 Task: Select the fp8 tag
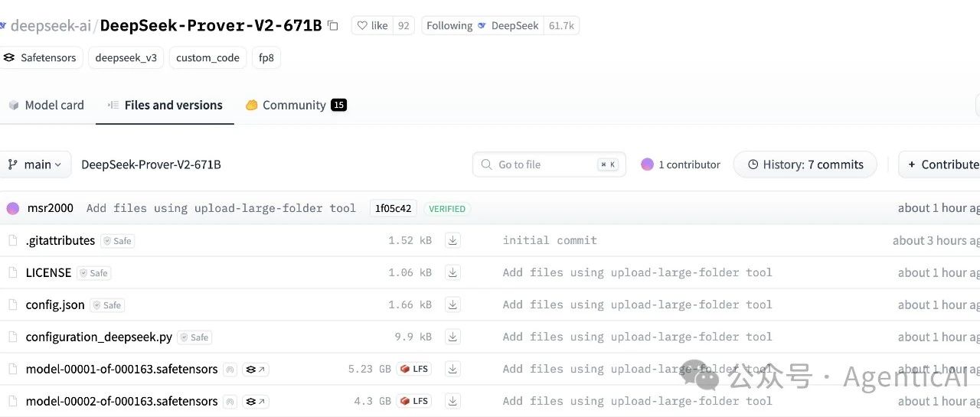tap(266, 57)
